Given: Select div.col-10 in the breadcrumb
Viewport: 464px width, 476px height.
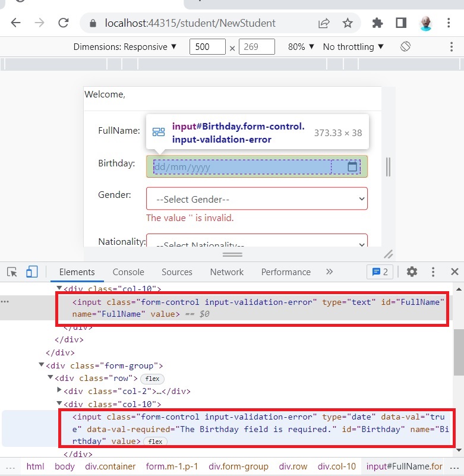Looking at the screenshot, I should click(x=337, y=466).
